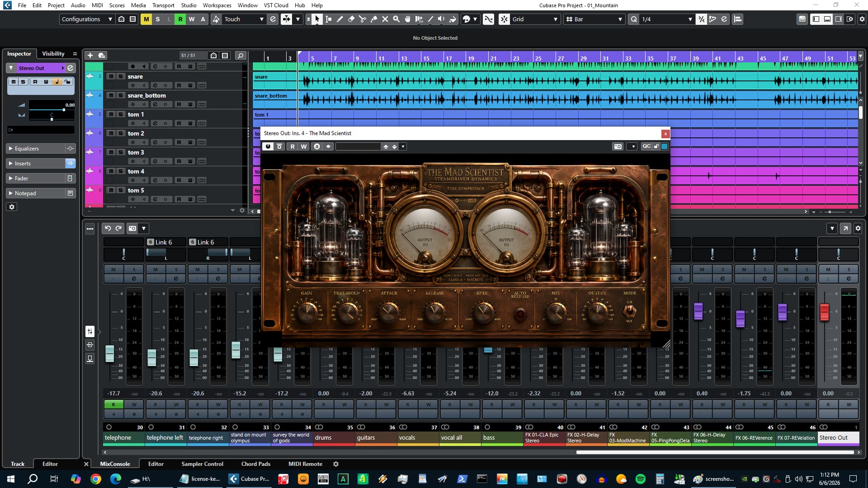Open toolbar setup gear icon
The image size is (868, 488).
click(862, 19)
